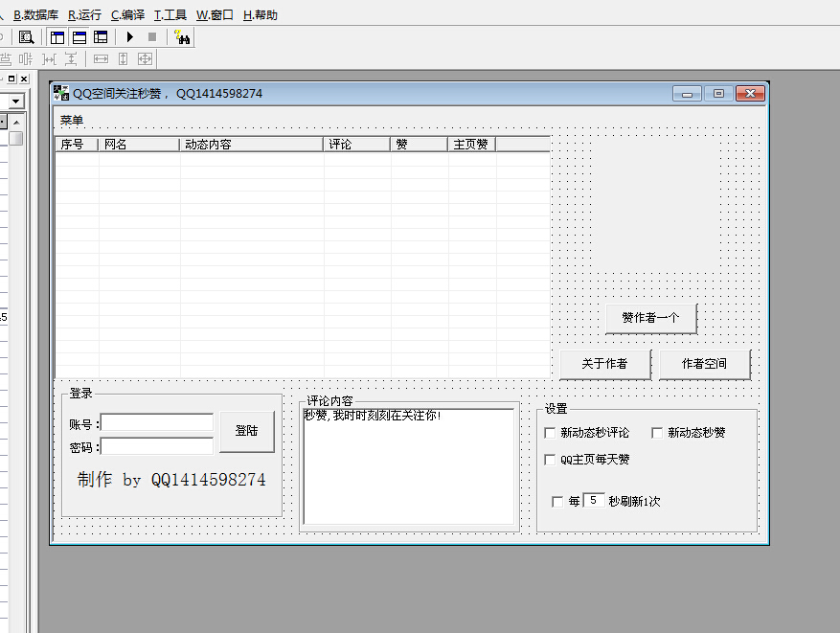This screenshot has height=633, width=840.
Task: Click the Run (play) toolbar icon
Action: click(x=129, y=37)
